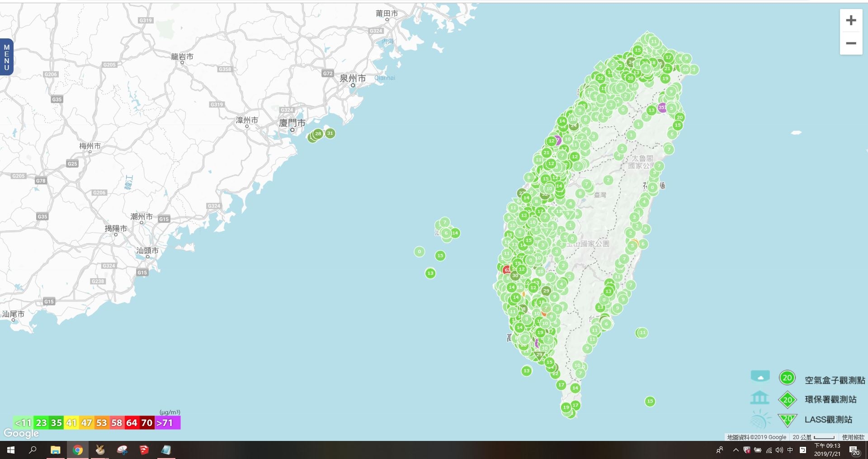Click the 泉州市 city label
The height and width of the screenshot is (459, 868).
coord(353,79)
